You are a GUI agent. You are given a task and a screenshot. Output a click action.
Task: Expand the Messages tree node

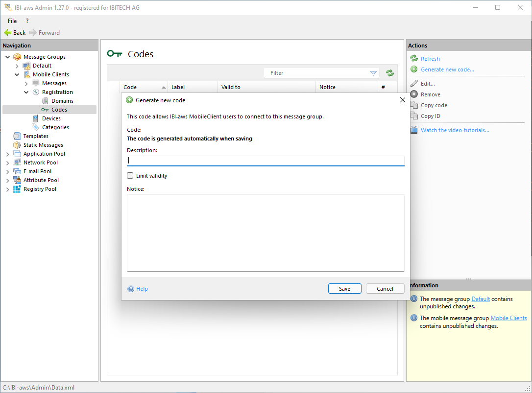26,83
